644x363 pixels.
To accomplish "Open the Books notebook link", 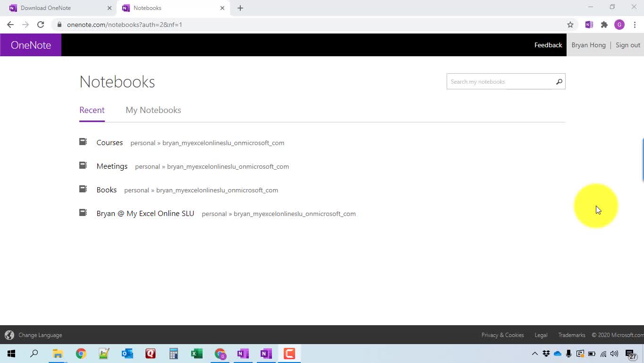I will pos(106,190).
